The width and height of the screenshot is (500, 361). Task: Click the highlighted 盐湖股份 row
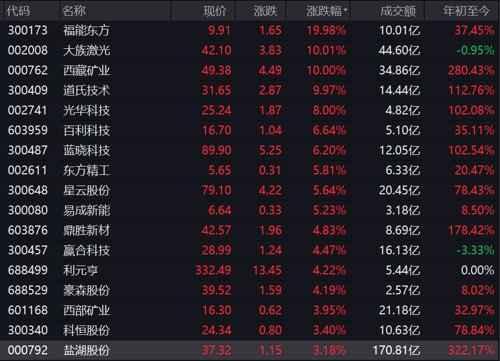(250, 350)
